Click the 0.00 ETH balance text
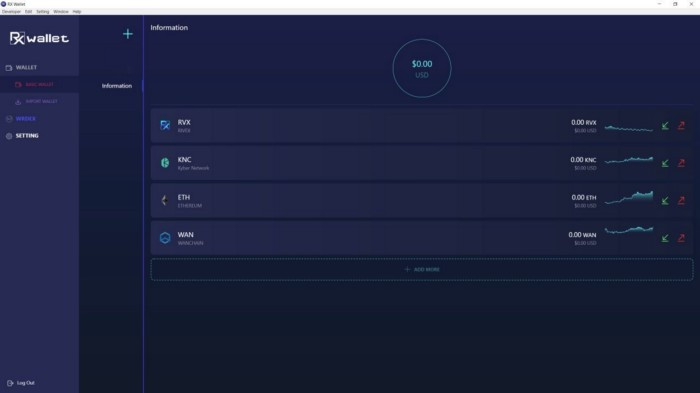Image resolution: width=700 pixels, height=393 pixels. point(584,197)
